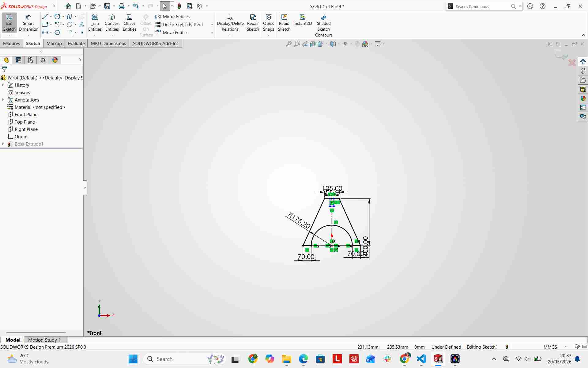Use the Convert Entities tool
Screen dimensions: 588x368
tap(112, 23)
